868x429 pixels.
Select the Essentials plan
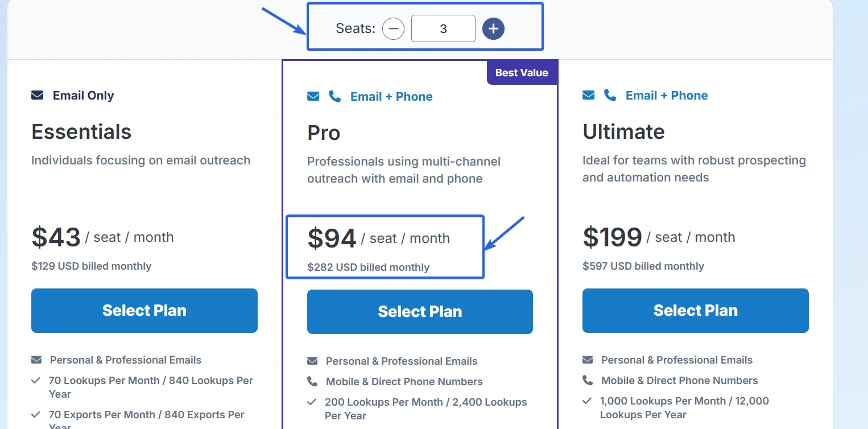144,311
